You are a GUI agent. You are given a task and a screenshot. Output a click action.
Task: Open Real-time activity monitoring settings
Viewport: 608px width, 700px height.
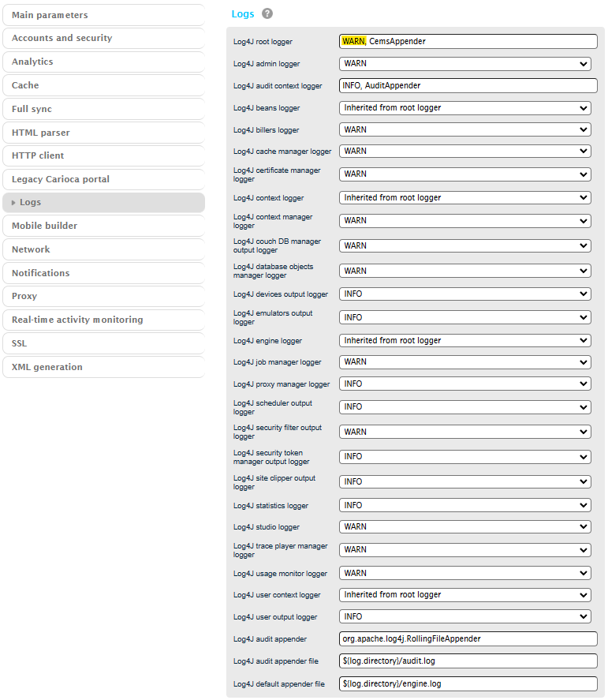click(103, 320)
